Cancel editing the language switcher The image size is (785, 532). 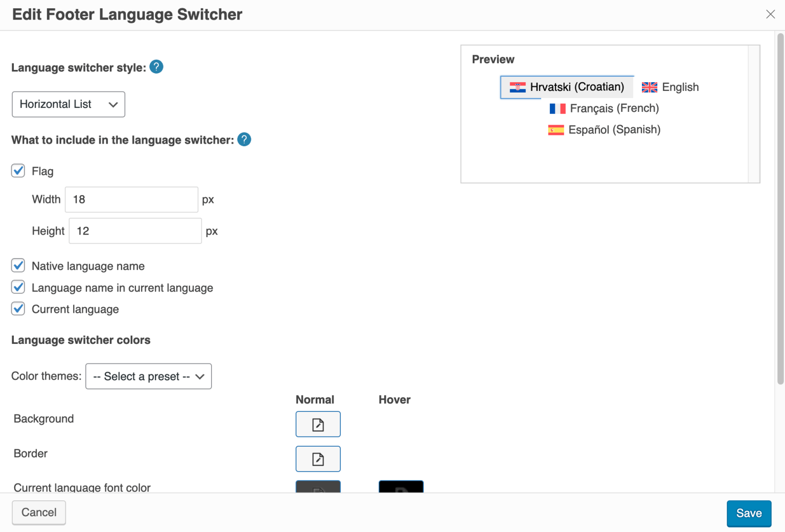tap(38, 512)
